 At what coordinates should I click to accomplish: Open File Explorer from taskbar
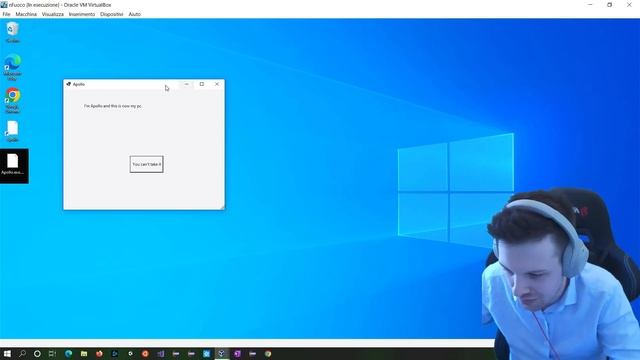pos(84,353)
